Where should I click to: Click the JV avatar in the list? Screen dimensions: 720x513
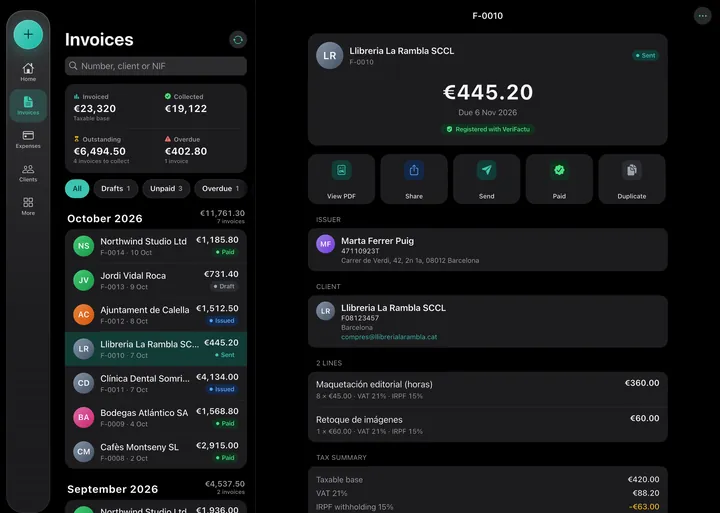(x=84, y=280)
